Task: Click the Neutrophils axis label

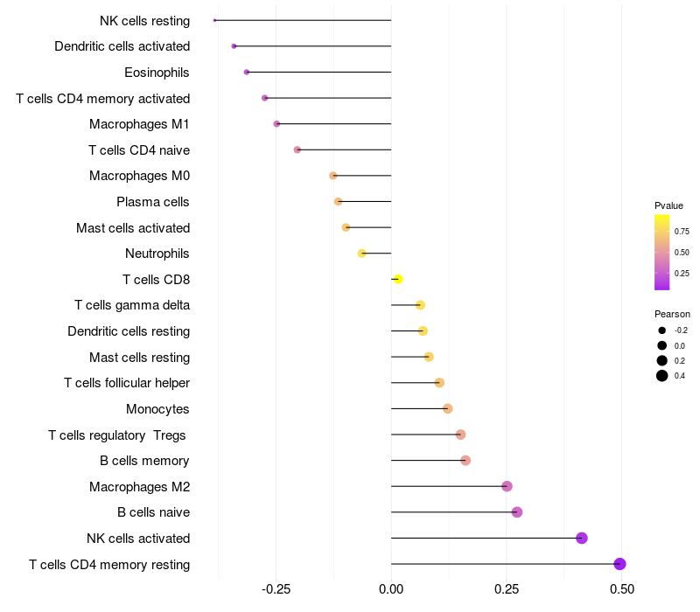Action: coord(157,254)
